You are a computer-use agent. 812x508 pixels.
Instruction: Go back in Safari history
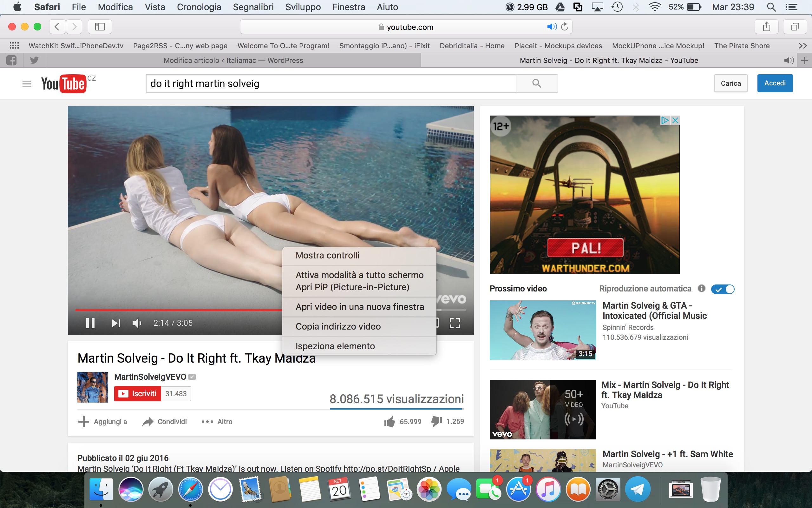coord(57,27)
